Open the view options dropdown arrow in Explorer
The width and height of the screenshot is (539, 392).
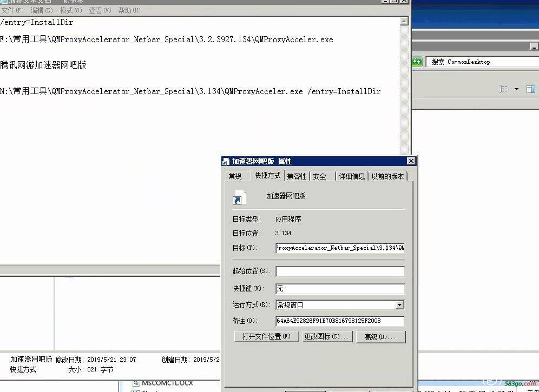point(516,89)
